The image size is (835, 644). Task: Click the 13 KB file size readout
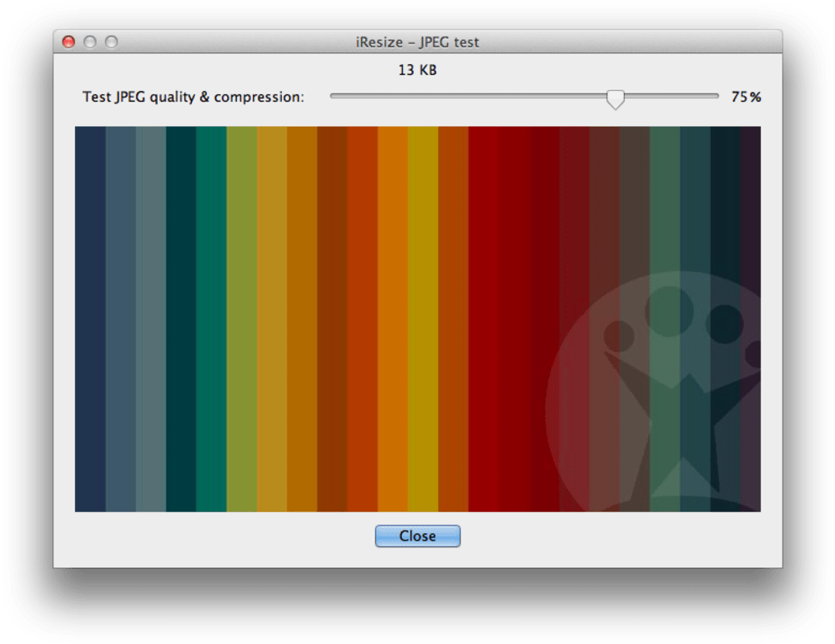click(417, 71)
